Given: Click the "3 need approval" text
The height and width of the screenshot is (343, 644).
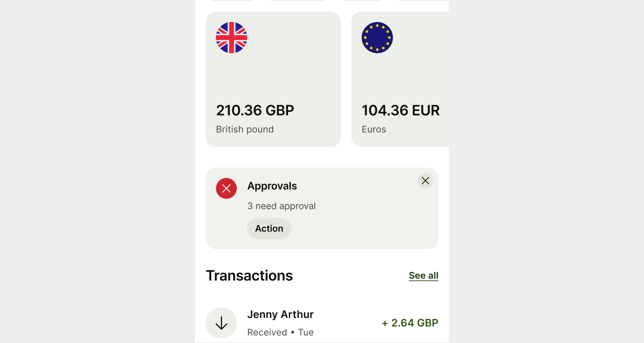Looking at the screenshot, I should tap(281, 206).
